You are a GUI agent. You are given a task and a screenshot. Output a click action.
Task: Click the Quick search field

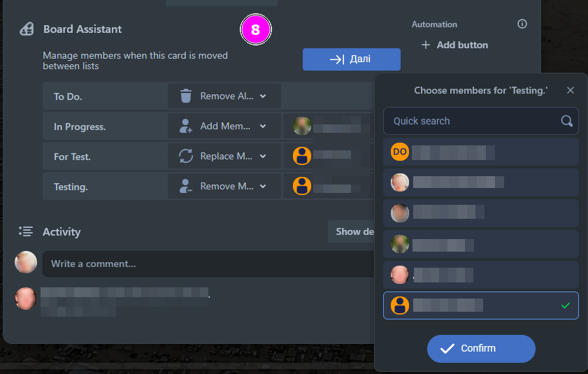(x=481, y=121)
